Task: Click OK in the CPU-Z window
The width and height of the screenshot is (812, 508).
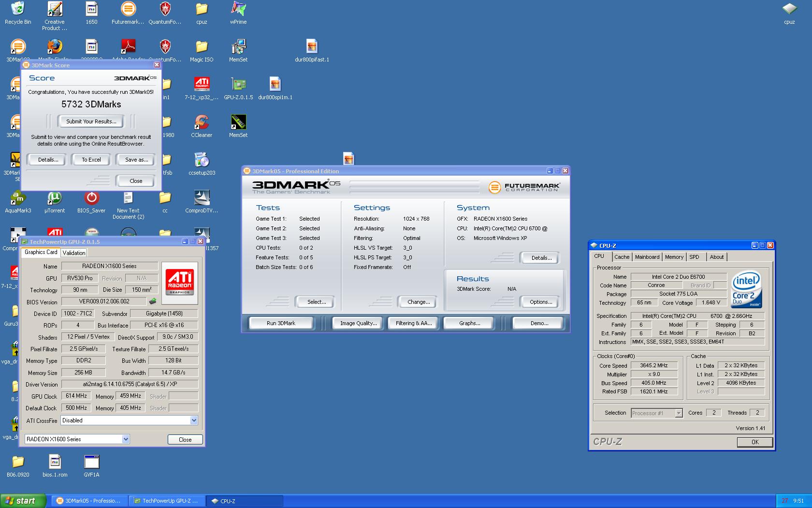Action: tap(755, 442)
